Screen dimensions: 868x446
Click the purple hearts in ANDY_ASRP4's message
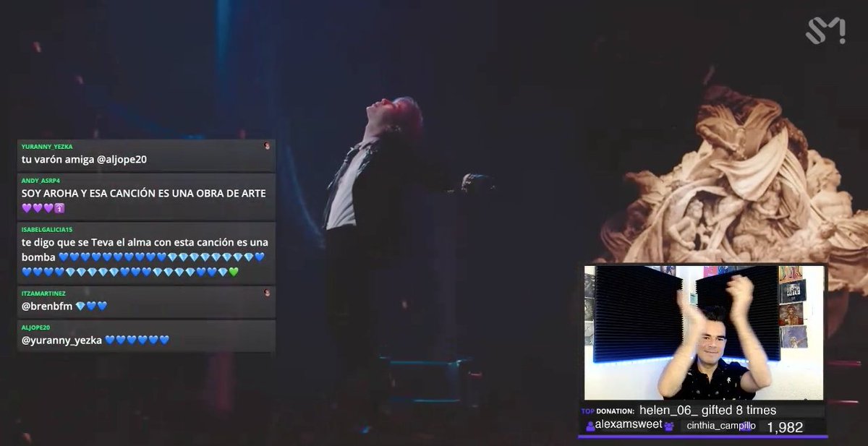tap(39, 208)
